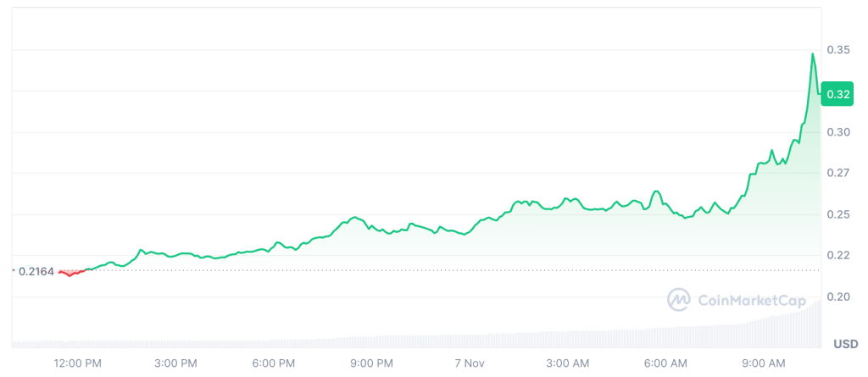Screen dimensions: 868x377
Task: Select the 9:00 PM time axis label
Action: (372, 363)
